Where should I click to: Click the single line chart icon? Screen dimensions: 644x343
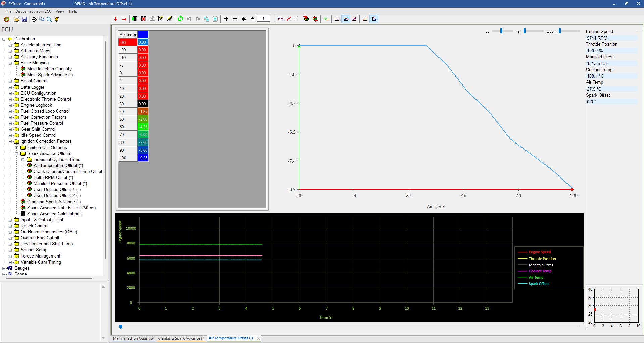point(337,19)
